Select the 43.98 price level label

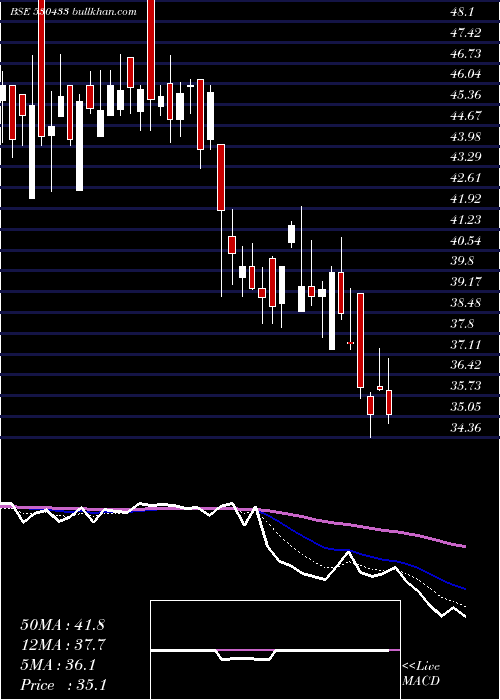click(x=466, y=137)
